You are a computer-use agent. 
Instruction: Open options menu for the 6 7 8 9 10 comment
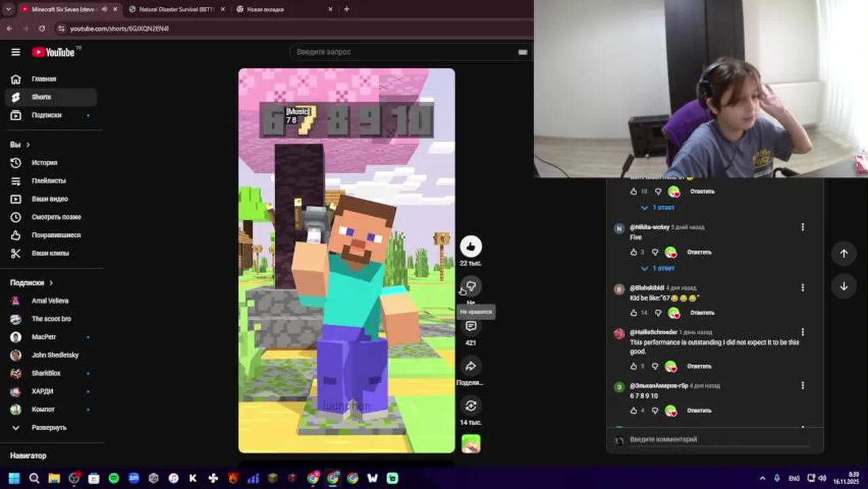pyautogui.click(x=802, y=385)
